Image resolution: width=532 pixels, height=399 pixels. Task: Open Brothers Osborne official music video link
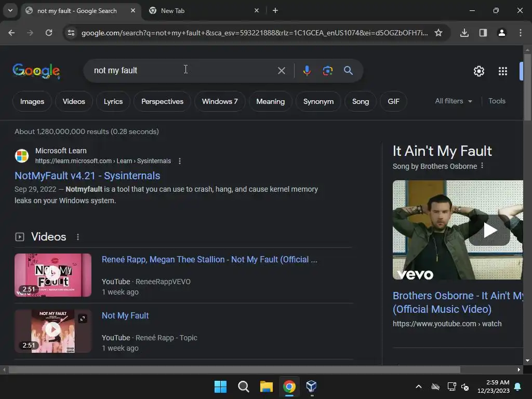coord(458,302)
